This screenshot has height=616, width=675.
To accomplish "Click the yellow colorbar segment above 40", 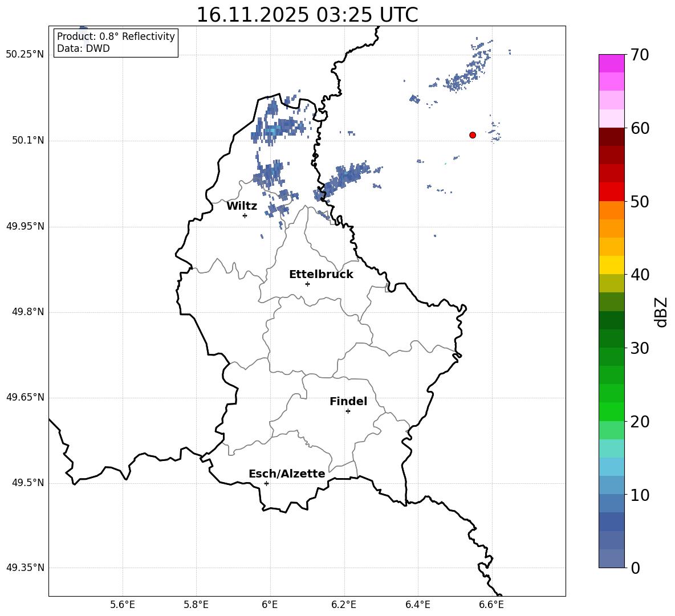I will click(611, 265).
